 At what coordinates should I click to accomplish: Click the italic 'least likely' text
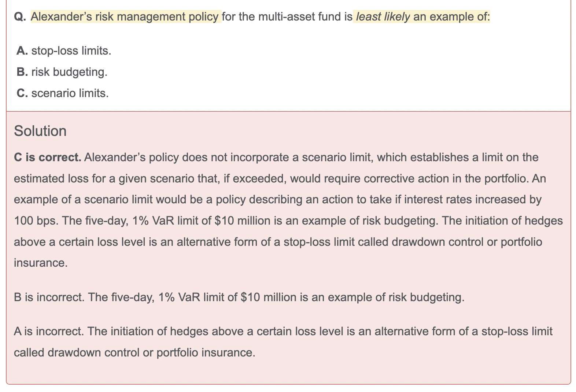coord(383,17)
